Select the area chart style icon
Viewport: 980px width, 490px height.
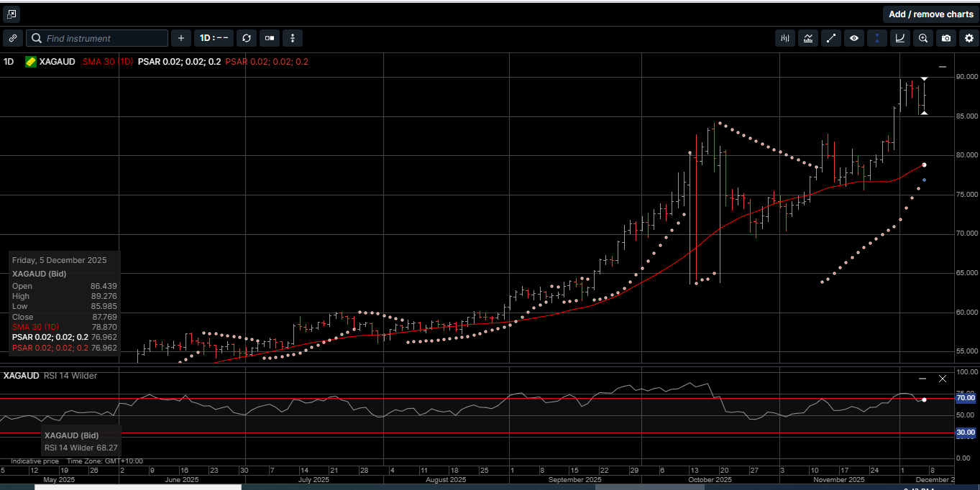click(808, 38)
